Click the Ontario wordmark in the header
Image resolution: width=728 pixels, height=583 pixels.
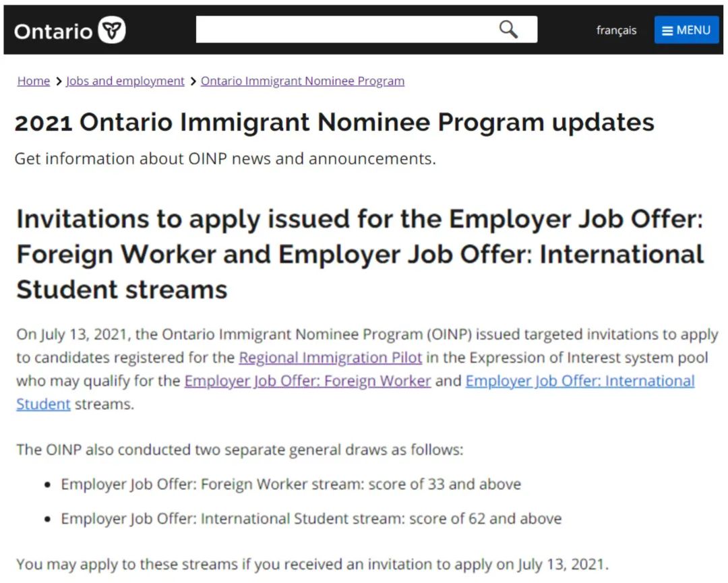(53, 31)
